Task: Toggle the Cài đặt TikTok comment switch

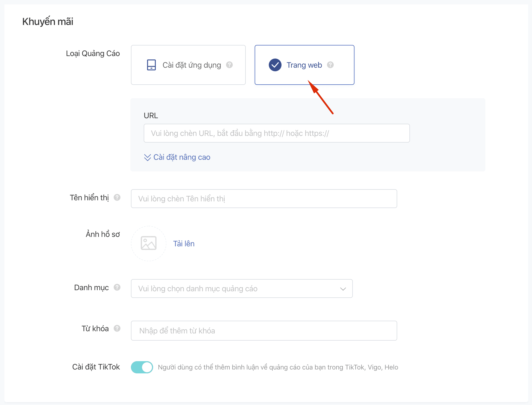Action: 142,367
